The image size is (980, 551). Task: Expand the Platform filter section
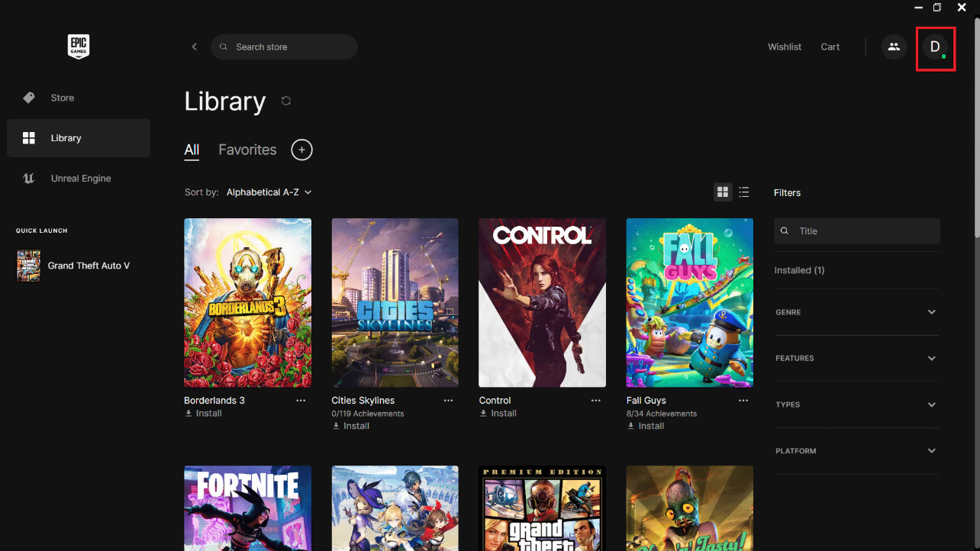(856, 451)
